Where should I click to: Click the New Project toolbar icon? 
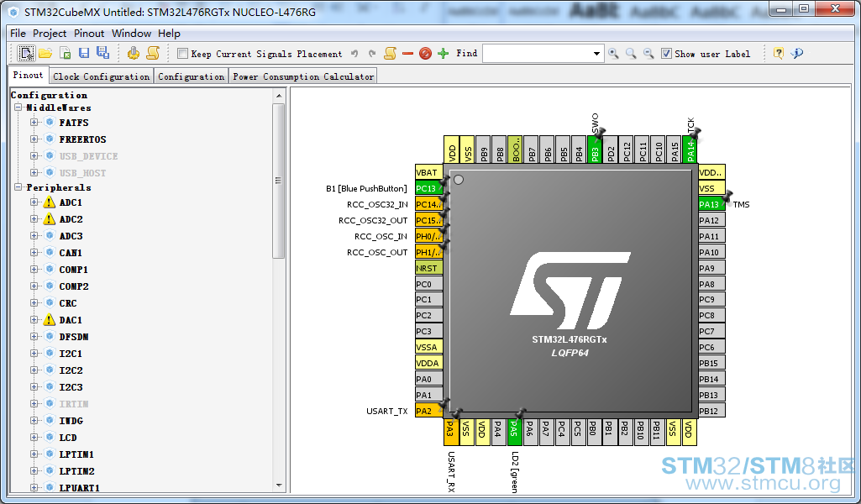[26, 53]
